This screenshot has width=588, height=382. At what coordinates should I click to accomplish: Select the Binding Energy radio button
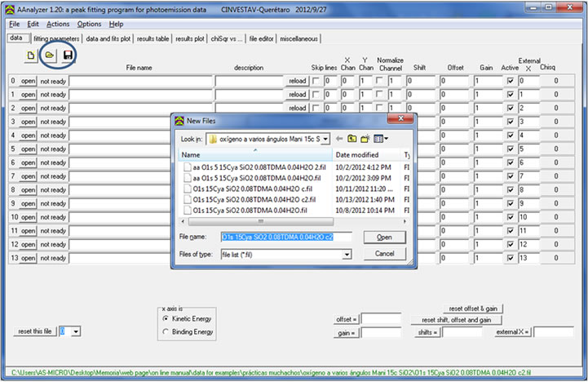click(166, 331)
